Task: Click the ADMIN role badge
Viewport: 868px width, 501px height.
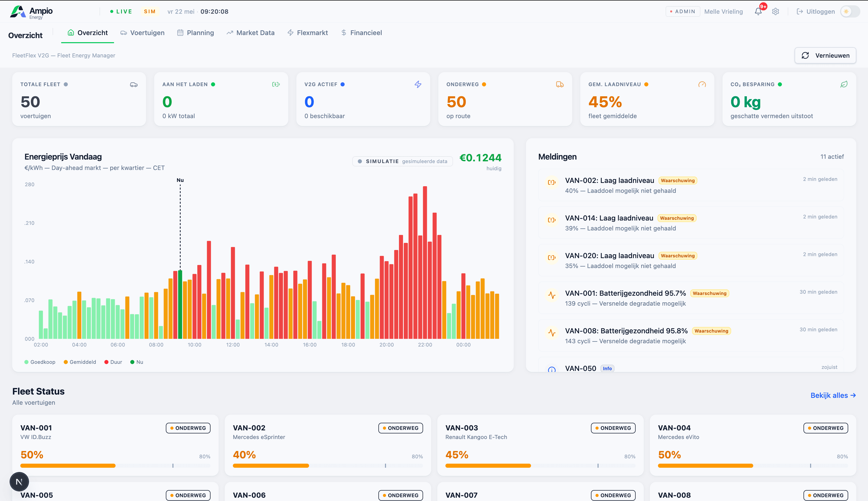Action: [x=683, y=12]
